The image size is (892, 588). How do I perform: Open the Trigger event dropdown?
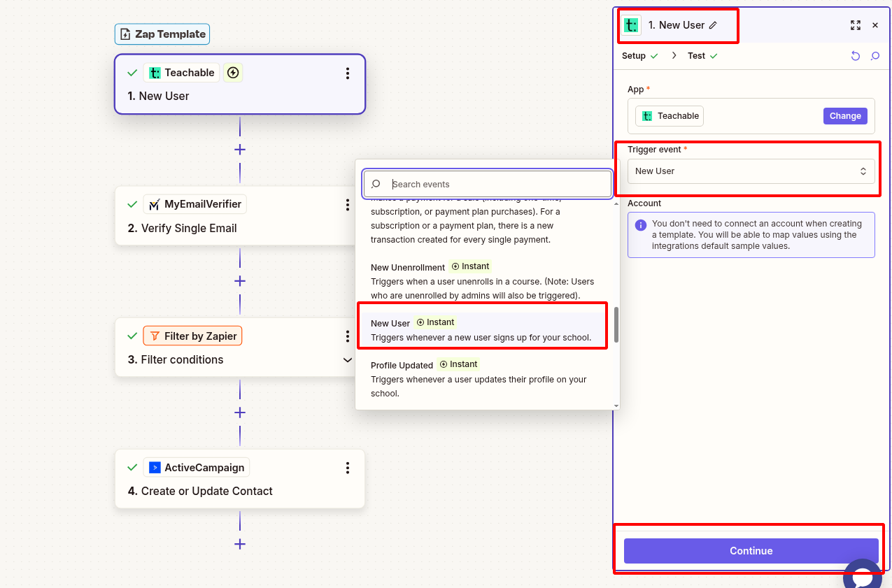pyautogui.click(x=751, y=171)
